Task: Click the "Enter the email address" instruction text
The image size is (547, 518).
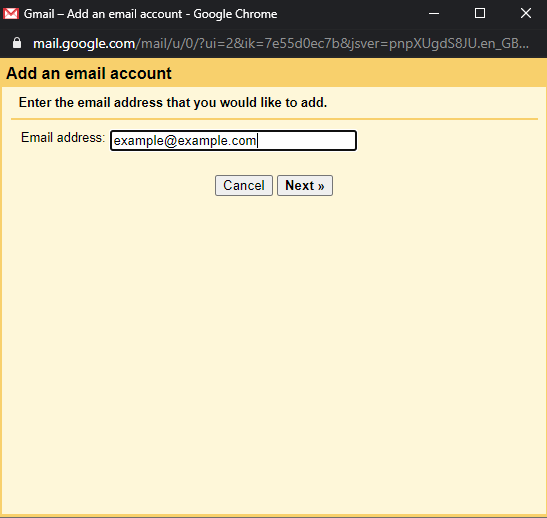Action: [x=173, y=103]
